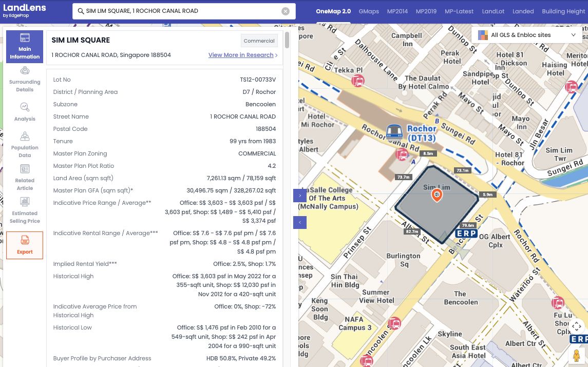588x367 pixels.
Task: Switch to LandLot map tab
Action: (x=493, y=11)
